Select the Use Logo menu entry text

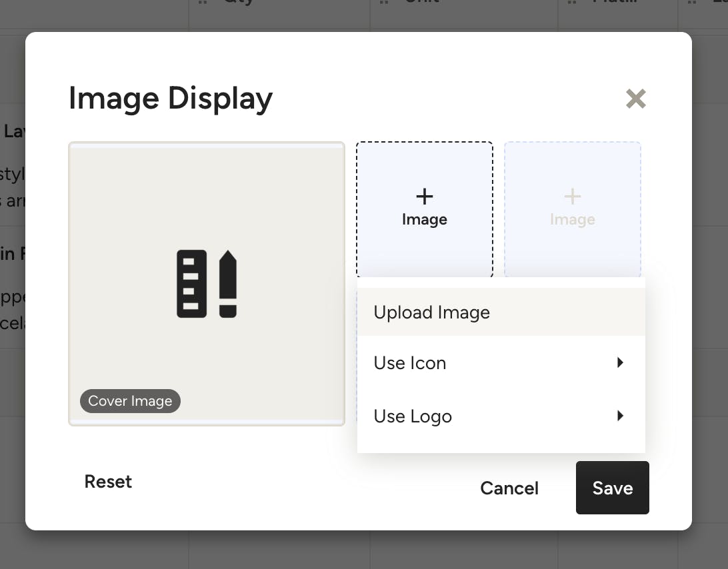[413, 416]
